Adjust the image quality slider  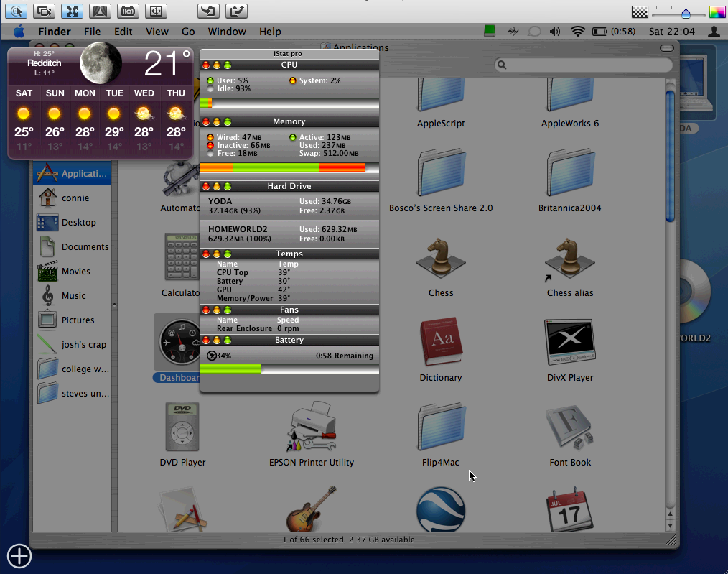point(686,13)
